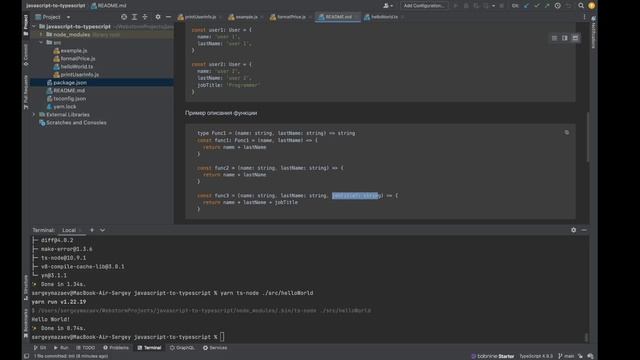The height and width of the screenshot is (360, 640).
Task: Switch to helloWorld.ts editor tab
Action: point(384,17)
